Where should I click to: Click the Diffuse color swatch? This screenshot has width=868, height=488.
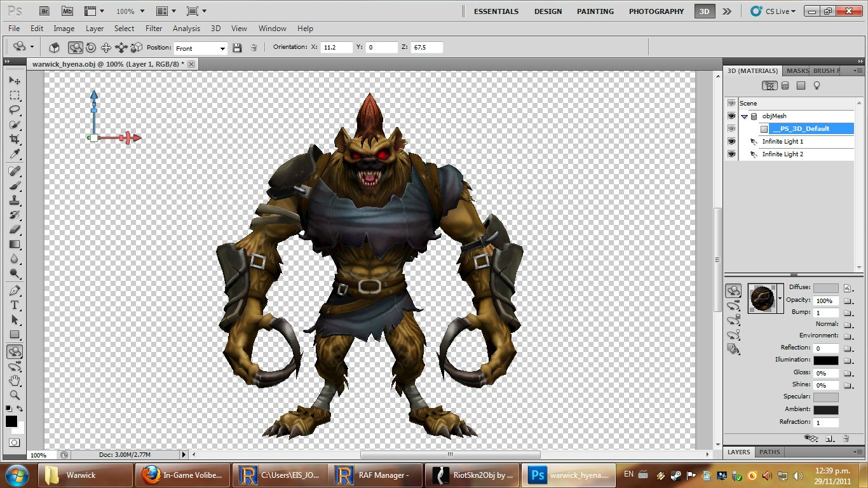point(826,288)
